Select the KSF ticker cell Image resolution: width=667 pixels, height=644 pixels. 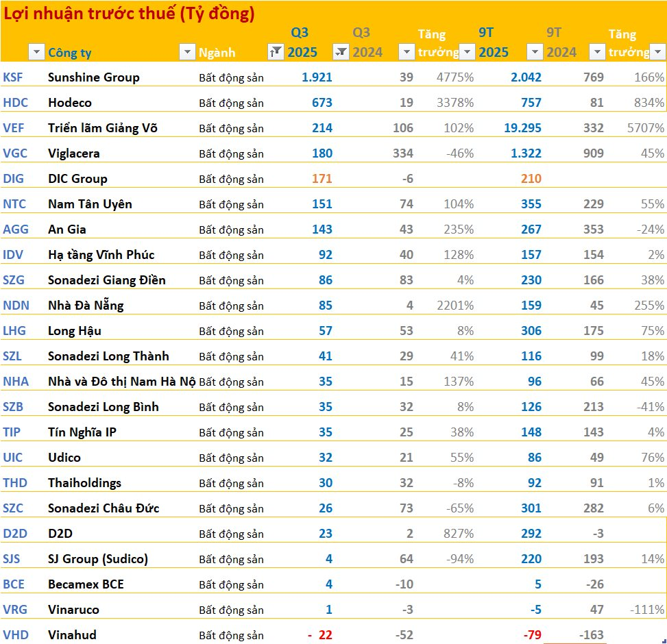tap(14, 77)
